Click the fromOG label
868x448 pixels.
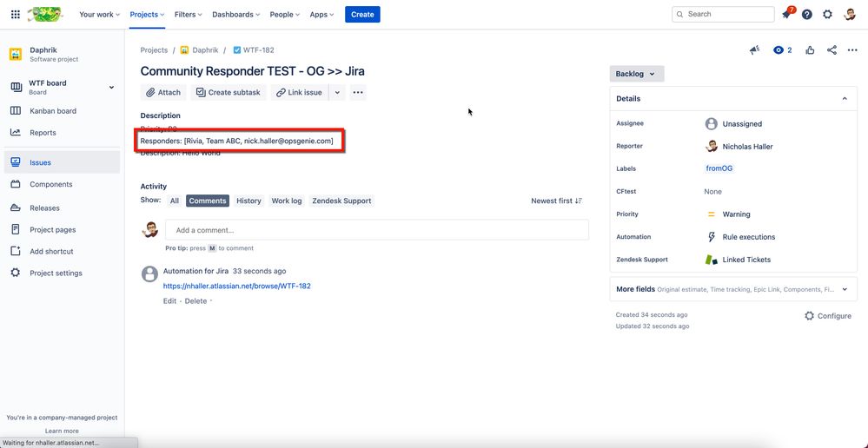tap(719, 168)
